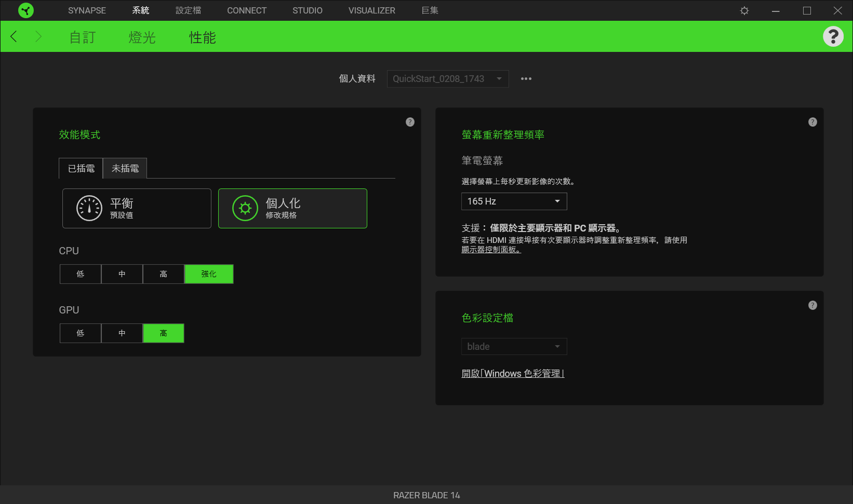This screenshot has width=853, height=504.
Task: Set CPU level to 高
Action: point(164,274)
